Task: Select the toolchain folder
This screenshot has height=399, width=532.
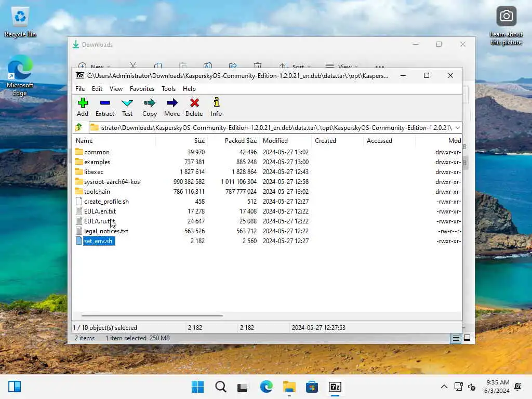Action: tap(97, 191)
